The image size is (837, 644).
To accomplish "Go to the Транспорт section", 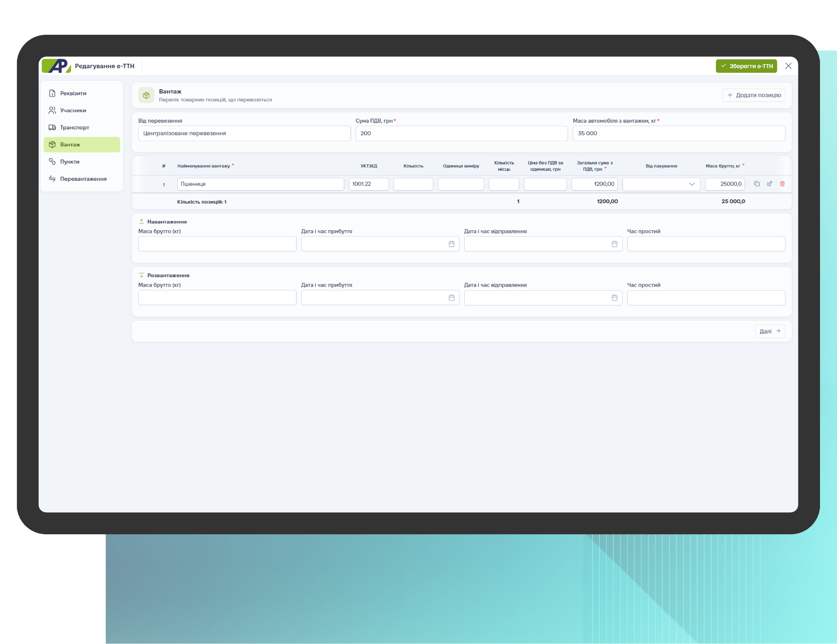I will 74,127.
